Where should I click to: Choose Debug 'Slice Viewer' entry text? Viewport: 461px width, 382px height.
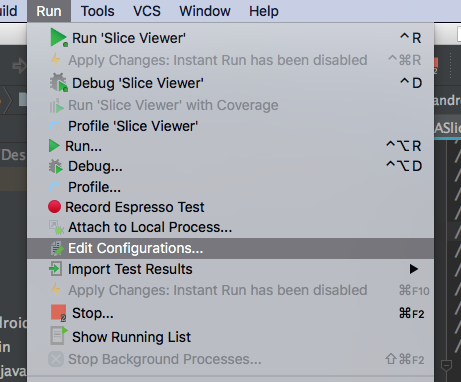[x=138, y=83]
